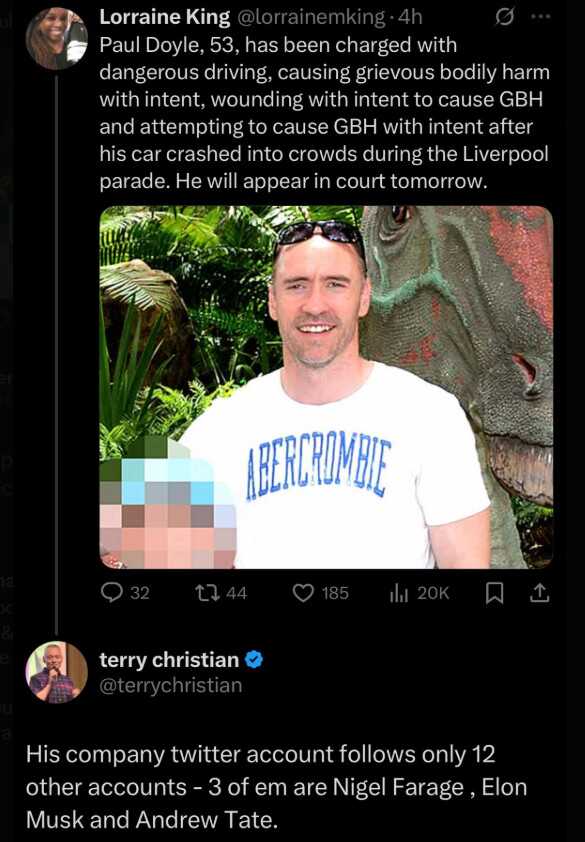
Task: Open Lorraine's tweet text about Paul Doyle
Action: coord(324,113)
